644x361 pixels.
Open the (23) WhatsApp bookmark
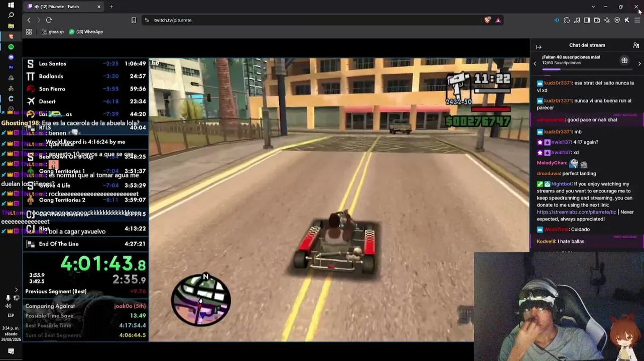coord(86,32)
